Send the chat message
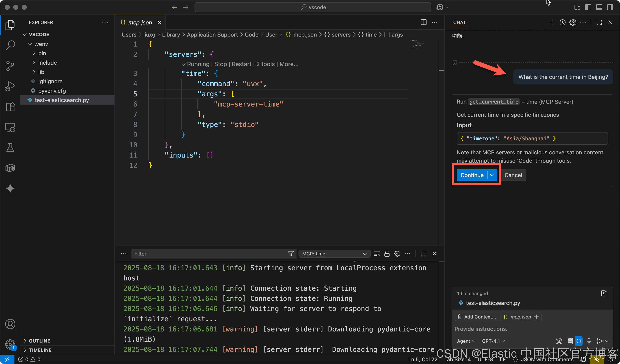 point(600,341)
